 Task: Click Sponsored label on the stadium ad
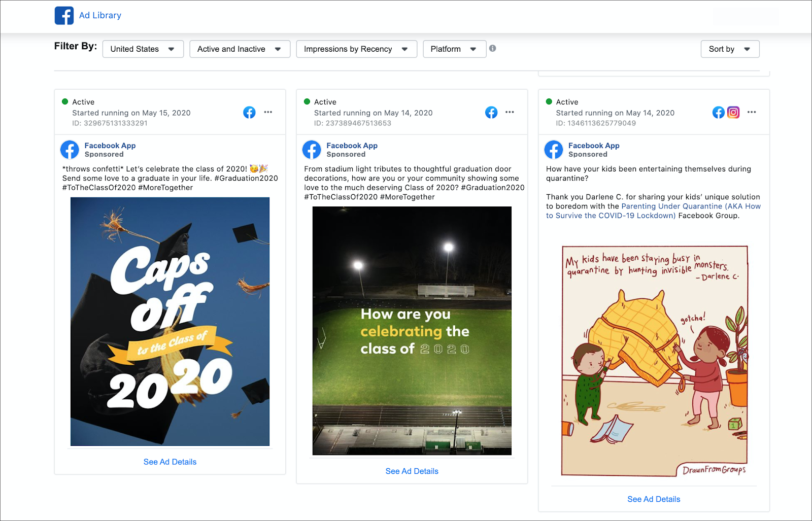point(346,154)
